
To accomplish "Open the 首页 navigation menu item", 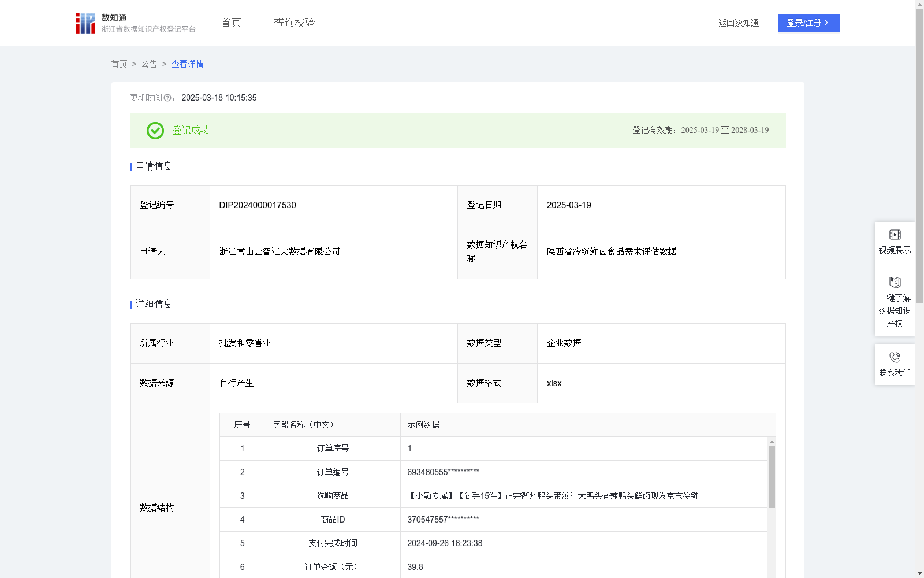I will (x=231, y=23).
